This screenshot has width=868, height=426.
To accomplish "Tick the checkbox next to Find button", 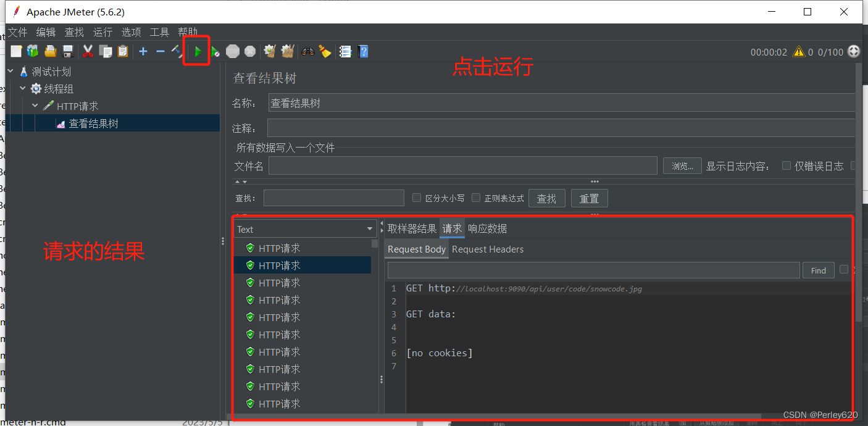I will (844, 269).
